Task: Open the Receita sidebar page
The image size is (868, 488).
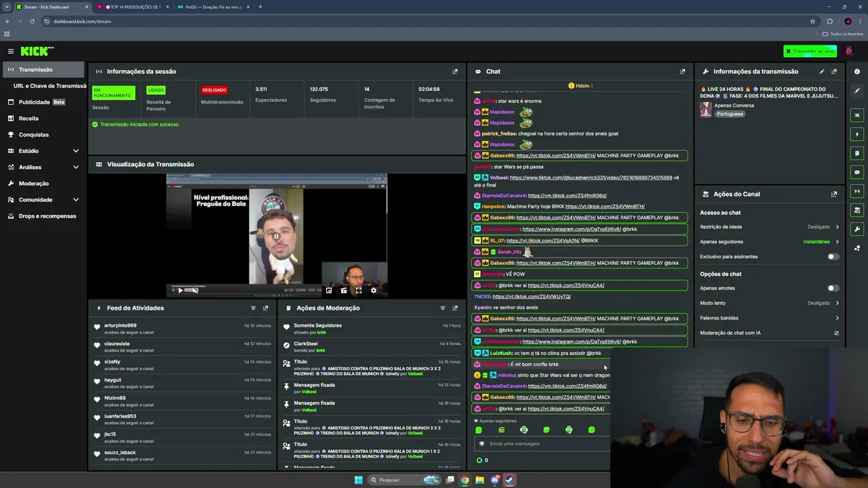Action: (43, 118)
